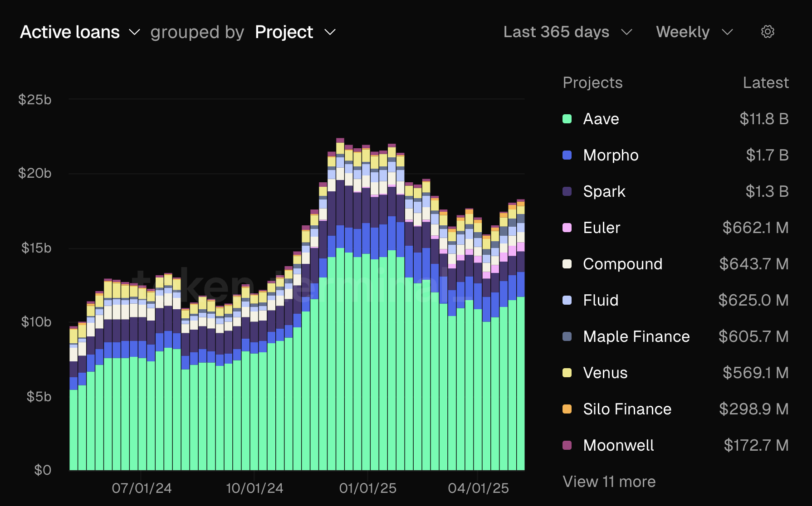Click the latest rightmost chart bar
The width and height of the screenshot is (812, 506).
click(521, 335)
